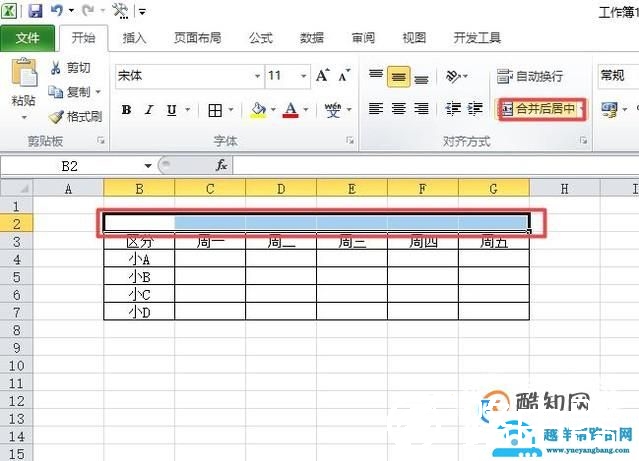Toggle Bold formatting

click(126, 110)
